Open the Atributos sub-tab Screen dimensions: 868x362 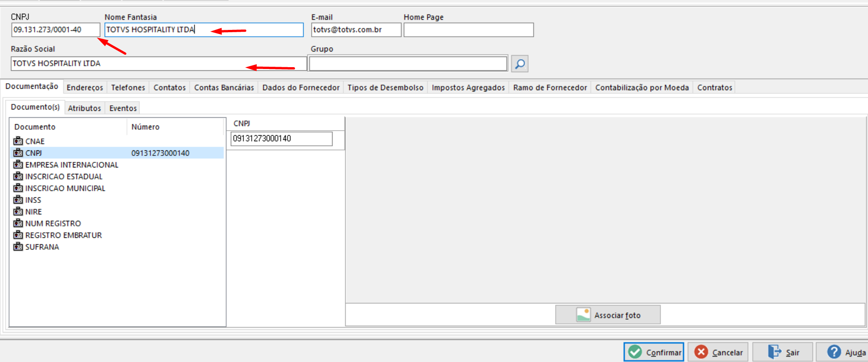coord(85,108)
